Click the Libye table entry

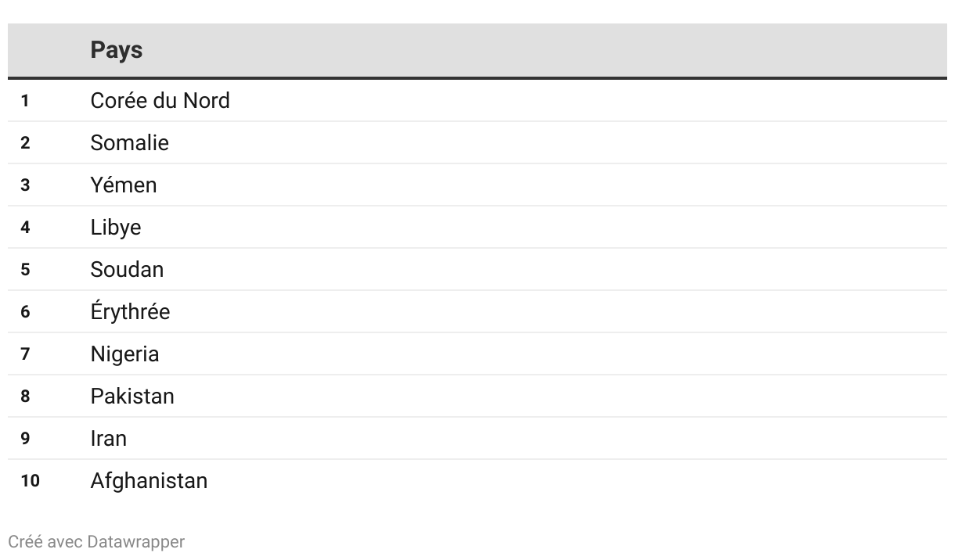pyautogui.click(x=116, y=227)
